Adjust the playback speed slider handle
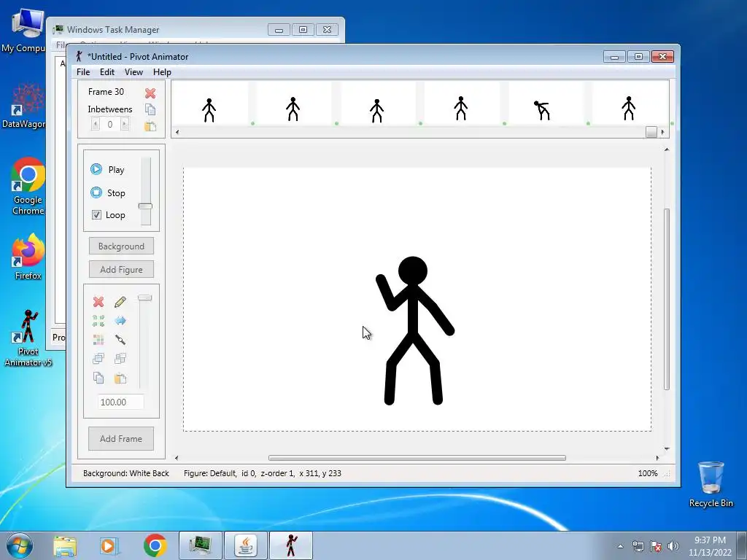The height and width of the screenshot is (560, 747). (145, 206)
